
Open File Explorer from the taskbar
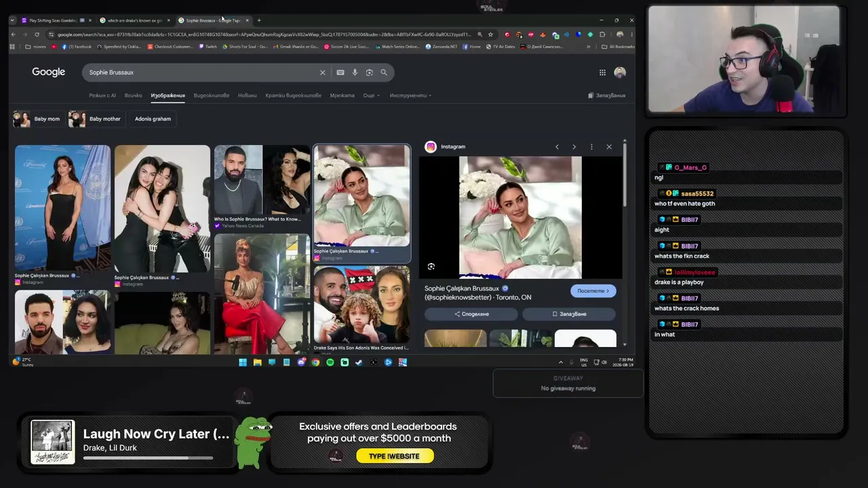(258, 363)
